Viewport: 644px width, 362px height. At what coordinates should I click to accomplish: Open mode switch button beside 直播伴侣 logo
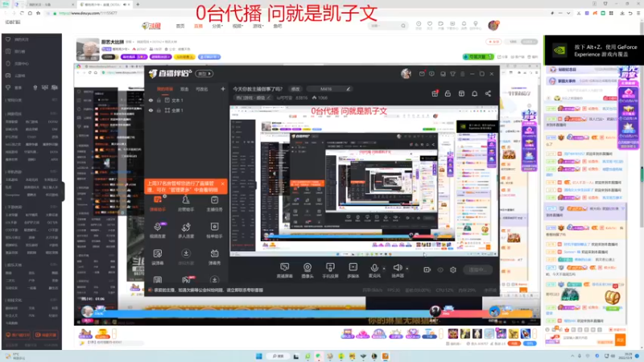[x=204, y=74]
